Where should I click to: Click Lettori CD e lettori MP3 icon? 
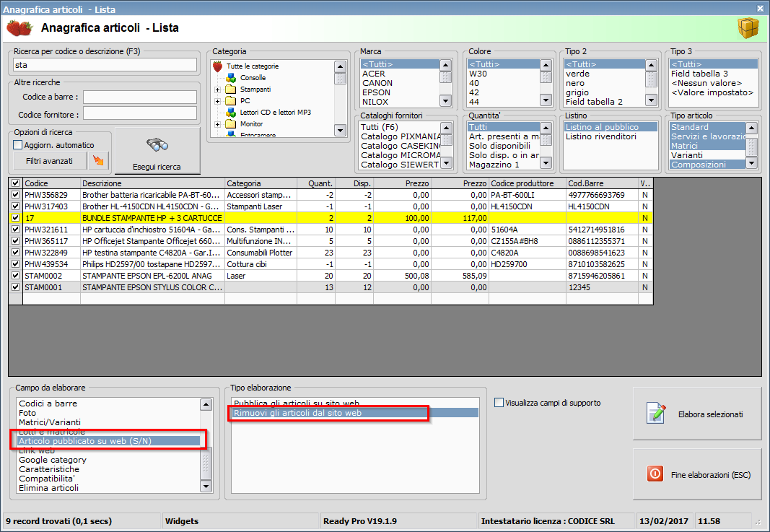point(231,113)
